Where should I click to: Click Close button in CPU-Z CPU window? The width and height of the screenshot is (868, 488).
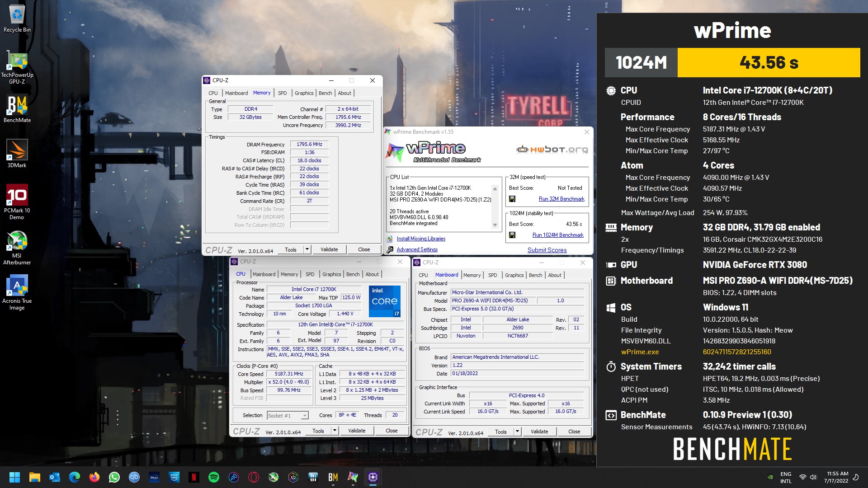(392, 431)
